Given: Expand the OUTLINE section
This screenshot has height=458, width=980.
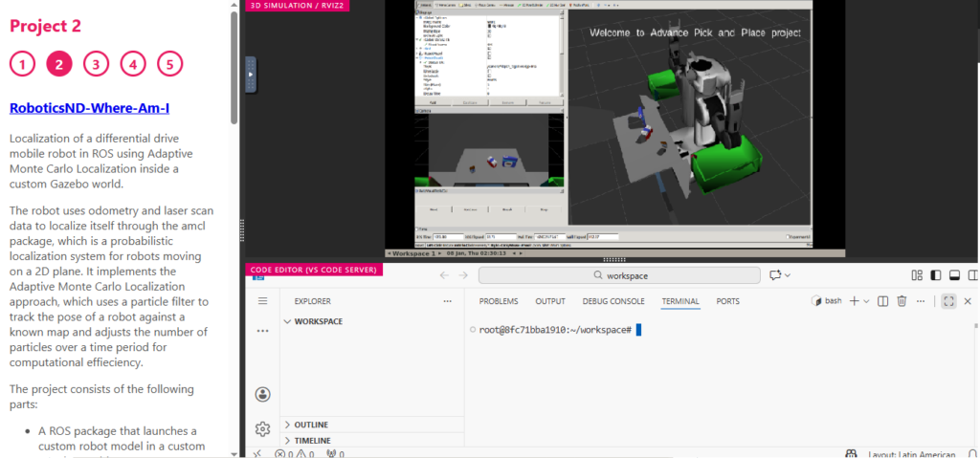Looking at the screenshot, I should [x=311, y=425].
